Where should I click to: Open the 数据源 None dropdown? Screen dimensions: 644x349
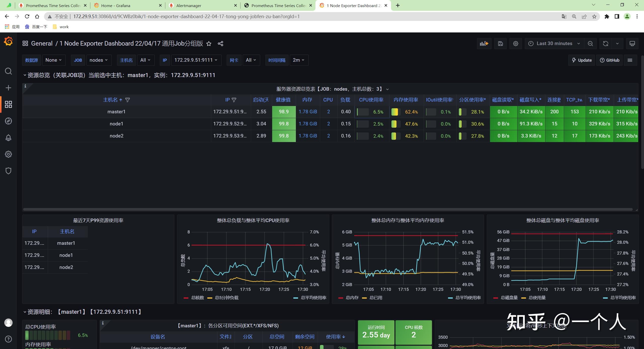(x=54, y=60)
